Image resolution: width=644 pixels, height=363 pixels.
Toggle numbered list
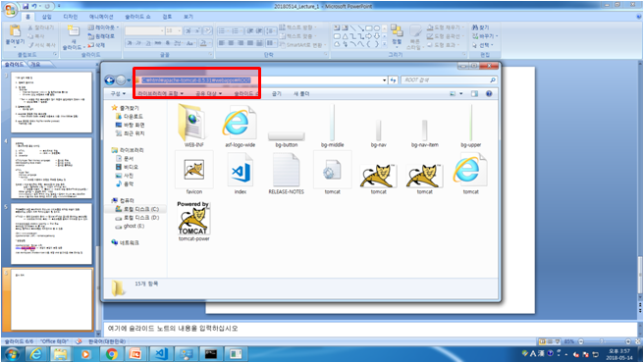pos(237,30)
